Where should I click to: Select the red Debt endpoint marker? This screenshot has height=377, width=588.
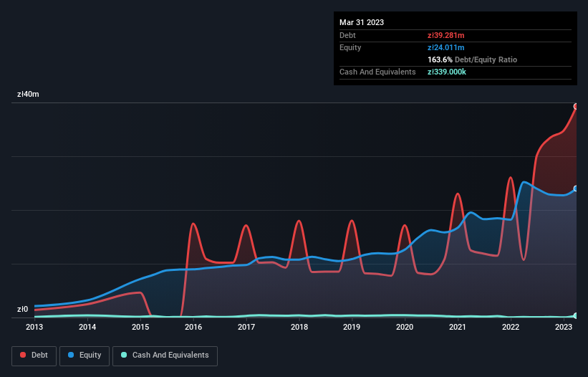coord(576,107)
